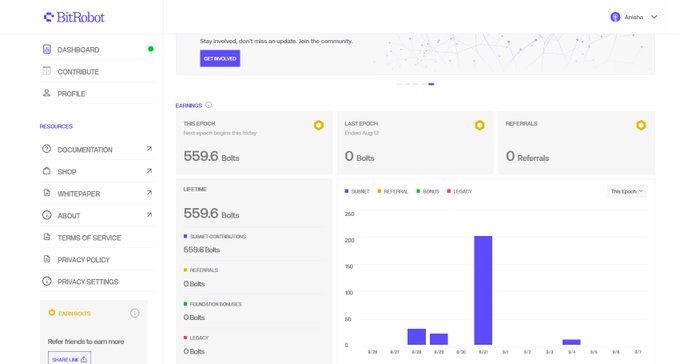
Task: Click the Shop bag icon
Action: click(x=47, y=171)
